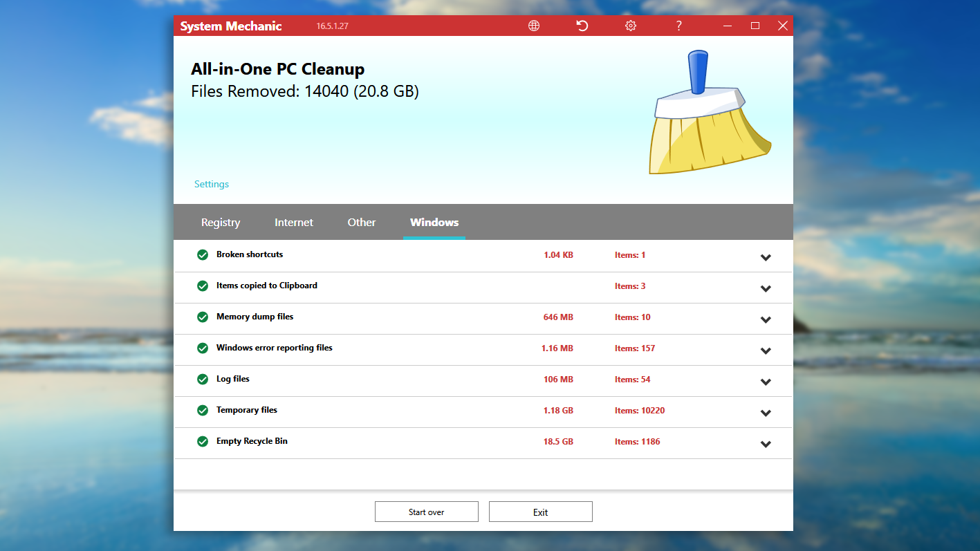The width and height of the screenshot is (980, 551).
Task: Click the Start over button
Action: (427, 512)
